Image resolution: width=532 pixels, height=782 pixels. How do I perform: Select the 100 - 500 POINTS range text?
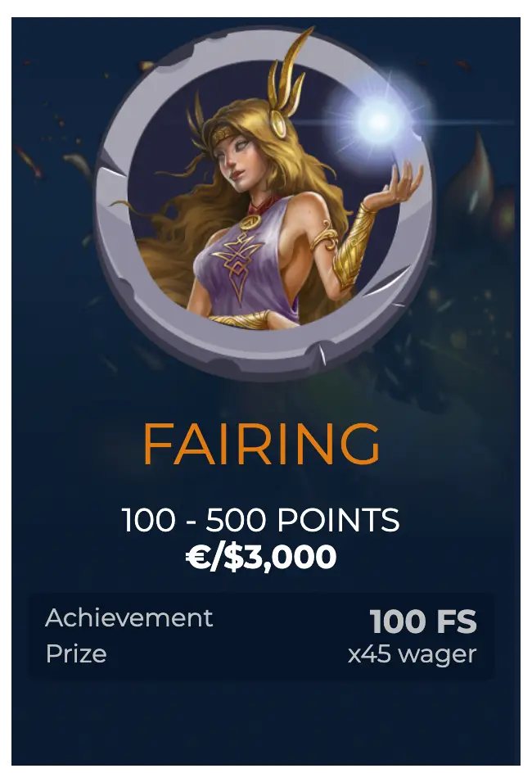(261, 520)
